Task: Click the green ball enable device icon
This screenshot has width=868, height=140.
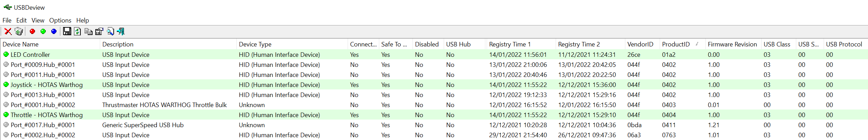Action: tap(43, 32)
